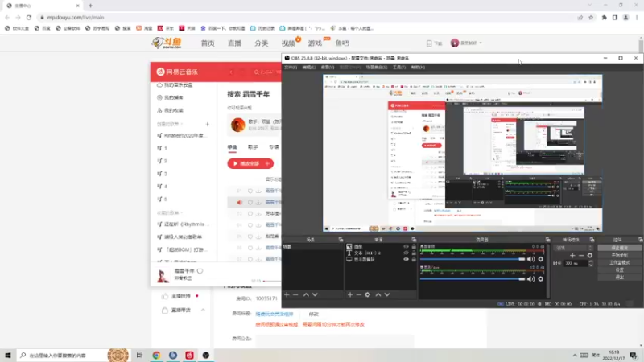Open NetEase Cloud Music from the taskbar
The image size is (644, 362).
[189, 355]
